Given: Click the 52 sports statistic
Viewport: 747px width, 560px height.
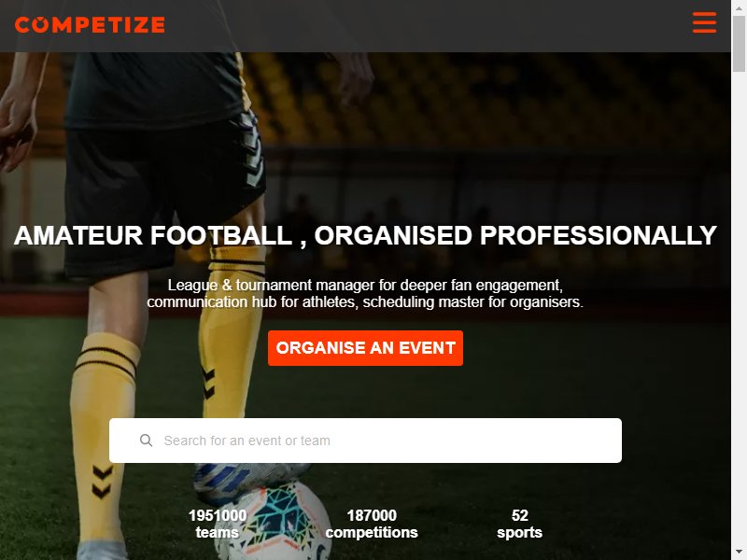Looking at the screenshot, I should 519,524.
